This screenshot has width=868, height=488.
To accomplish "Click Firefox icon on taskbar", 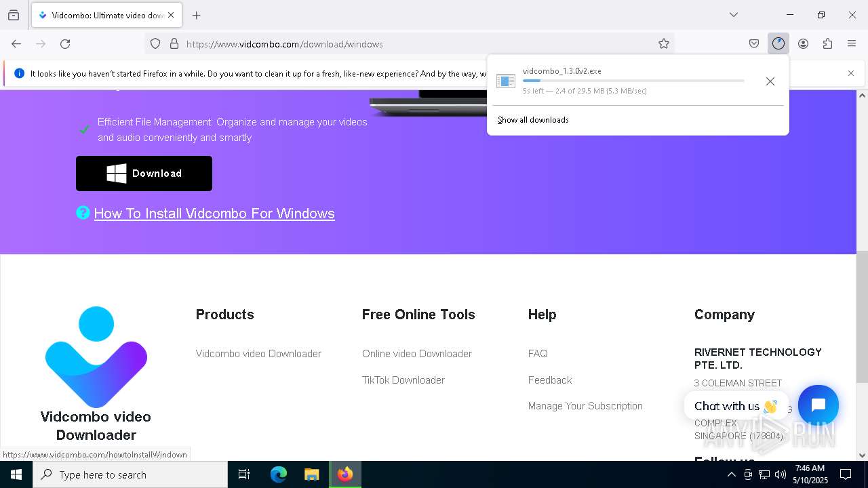I will tap(345, 474).
